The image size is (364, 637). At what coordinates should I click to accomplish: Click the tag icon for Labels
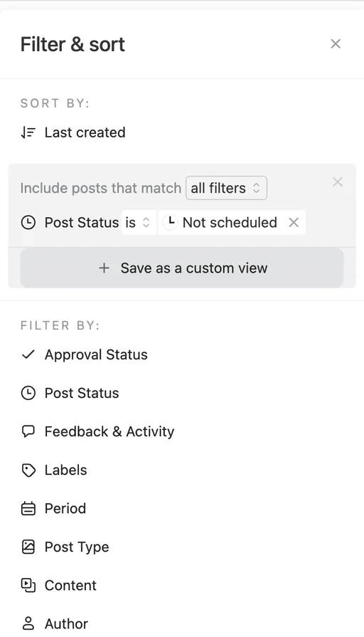pyautogui.click(x=28, y=470)
